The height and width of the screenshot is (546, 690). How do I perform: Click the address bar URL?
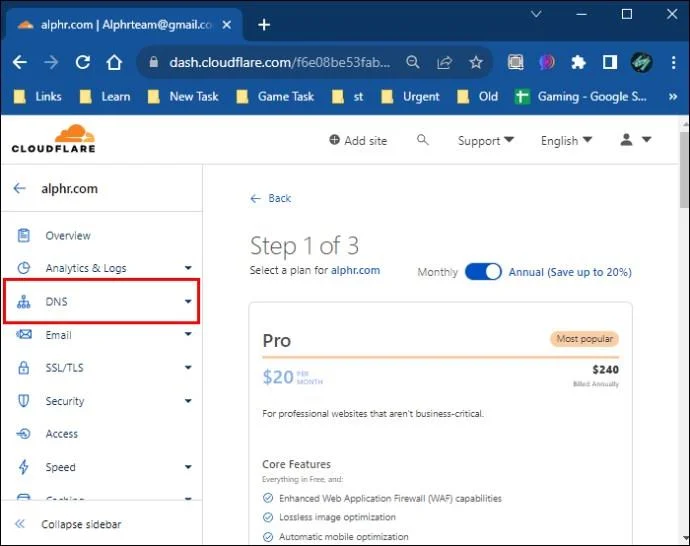pyautogui.click(x=279, y=62)
